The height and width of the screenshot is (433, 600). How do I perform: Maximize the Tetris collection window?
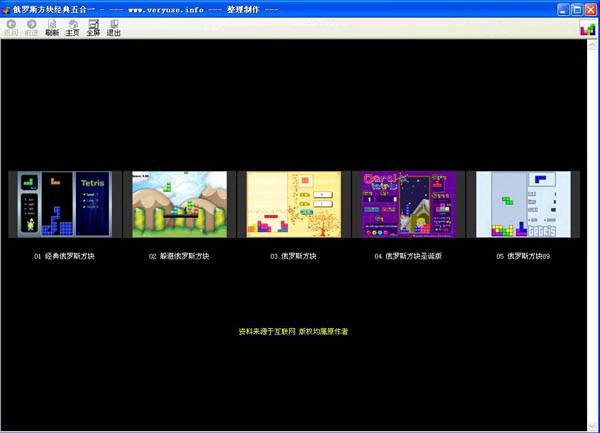(x=577, y=10)
